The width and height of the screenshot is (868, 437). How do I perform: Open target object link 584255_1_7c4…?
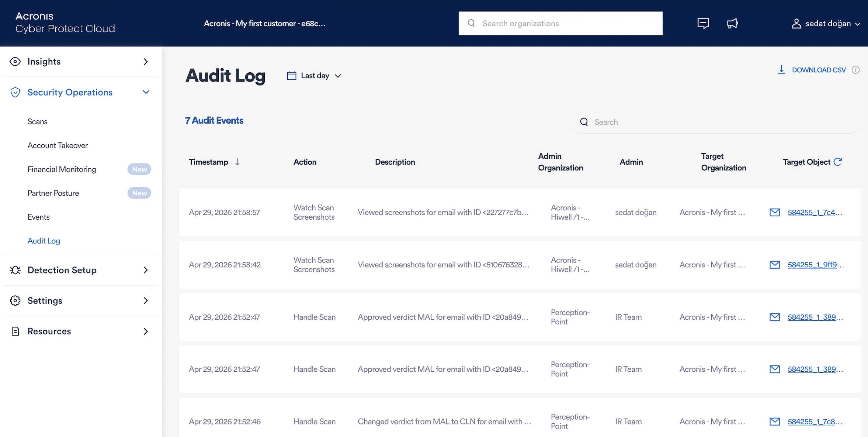[815, 212]
